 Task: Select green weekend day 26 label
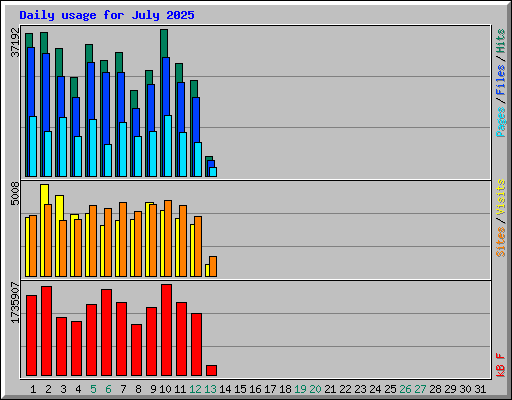(405, 389)
